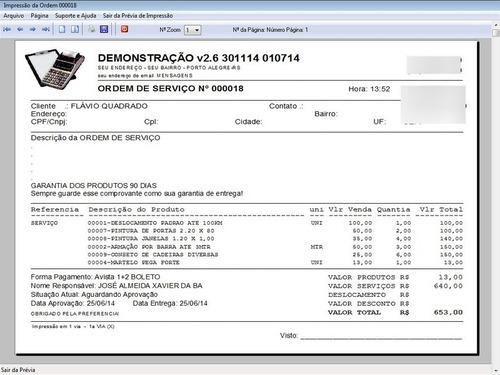Viewport: 500px width, 375px height.
Task: Click the 'ORDEM DE SERVIÇO Nº 000018' heading
Action: [170, 89]
